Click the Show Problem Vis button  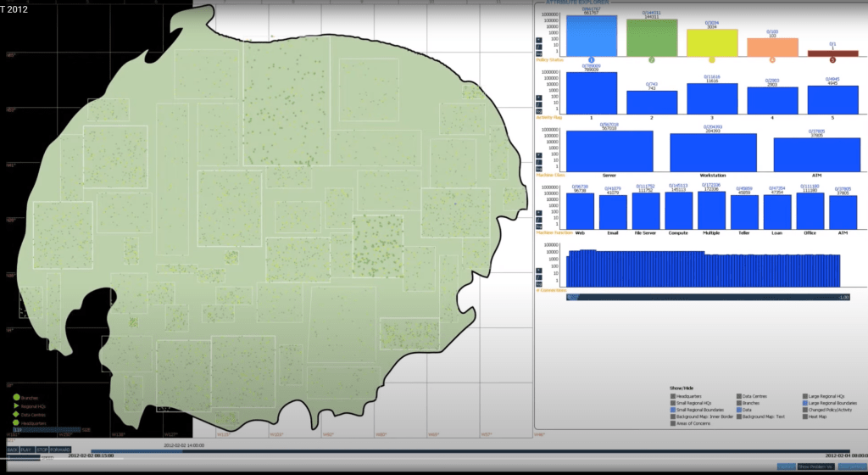point(816,467)
